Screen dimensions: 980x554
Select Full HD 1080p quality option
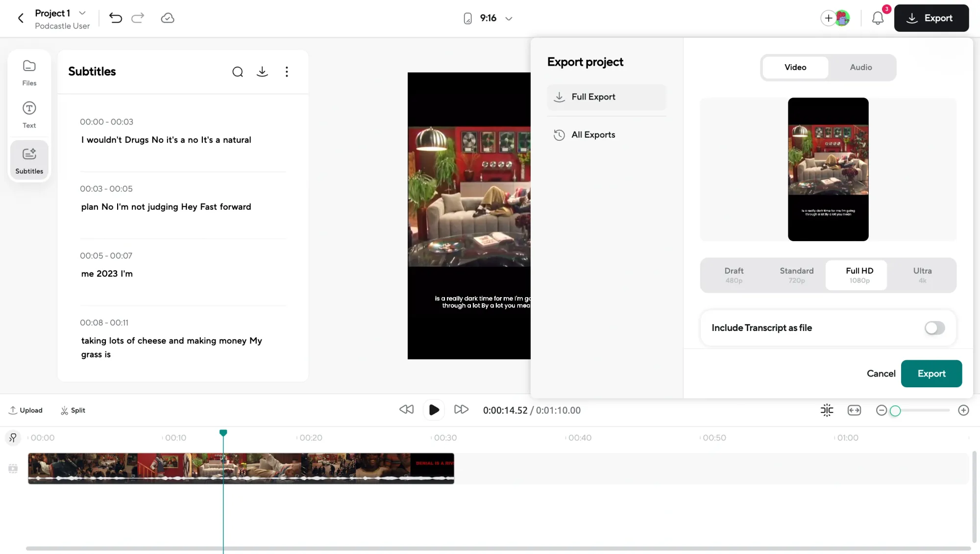pyautogui.click(x=859, y=275)
